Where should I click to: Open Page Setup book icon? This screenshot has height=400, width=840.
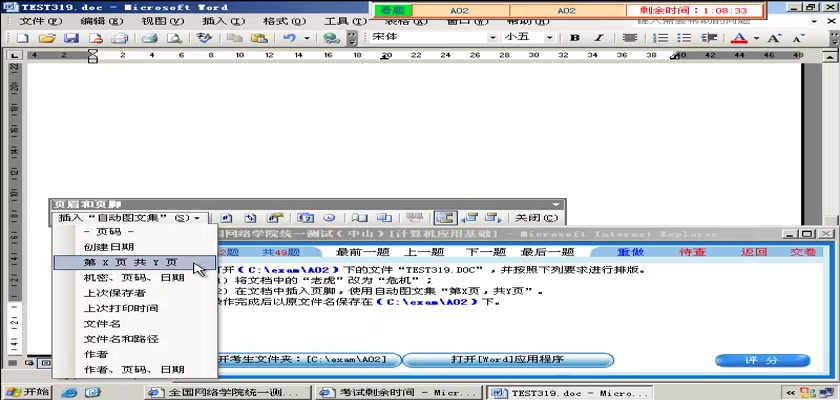359,218
